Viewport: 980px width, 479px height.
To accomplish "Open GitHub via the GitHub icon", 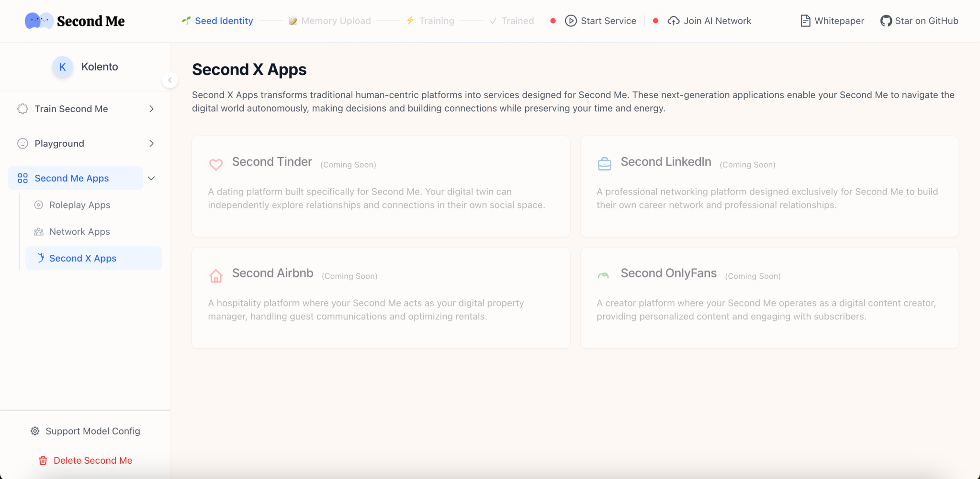I will (886, 21).
